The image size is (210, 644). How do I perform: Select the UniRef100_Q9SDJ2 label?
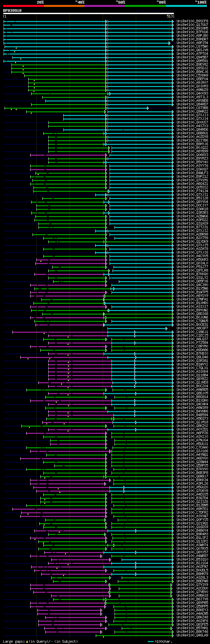192,68
